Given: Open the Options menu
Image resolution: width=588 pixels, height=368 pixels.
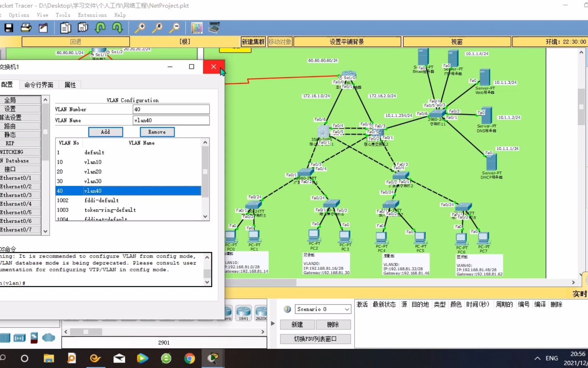Looking at the screenshot, I should (x=19, y=15).
